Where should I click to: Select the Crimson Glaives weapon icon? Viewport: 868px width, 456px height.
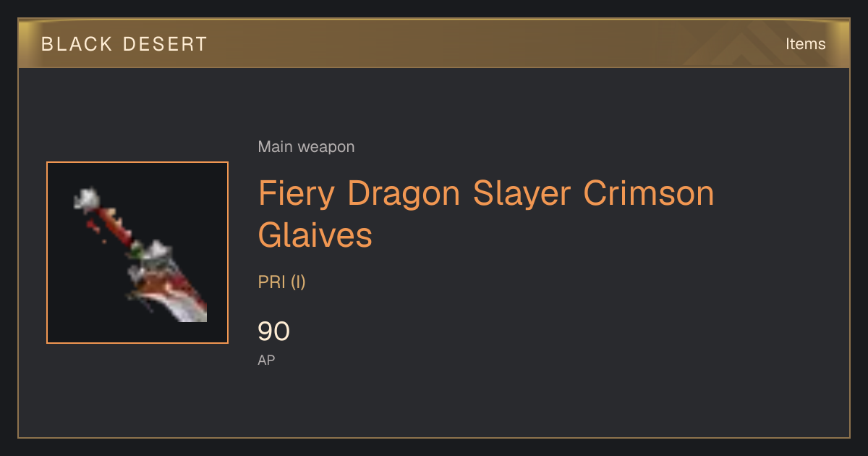(x=137, y=253)
